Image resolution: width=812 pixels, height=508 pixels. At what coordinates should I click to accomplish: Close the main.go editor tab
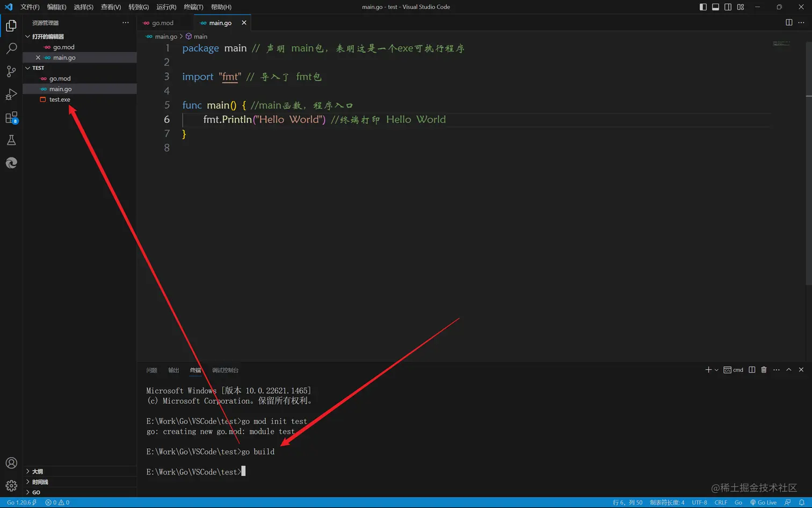(x=244, y=23)
